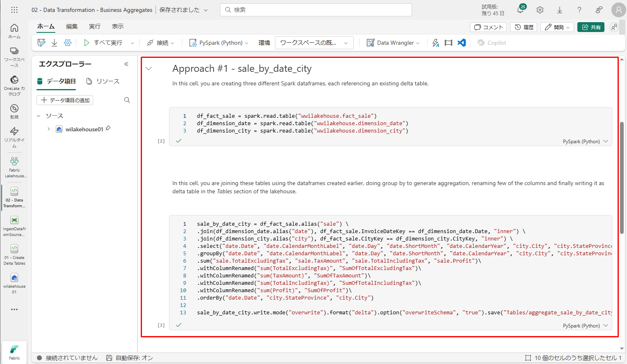Switch to the 編集 ribbon tab
The image size is (627, 364).
(x=72, y=26)
